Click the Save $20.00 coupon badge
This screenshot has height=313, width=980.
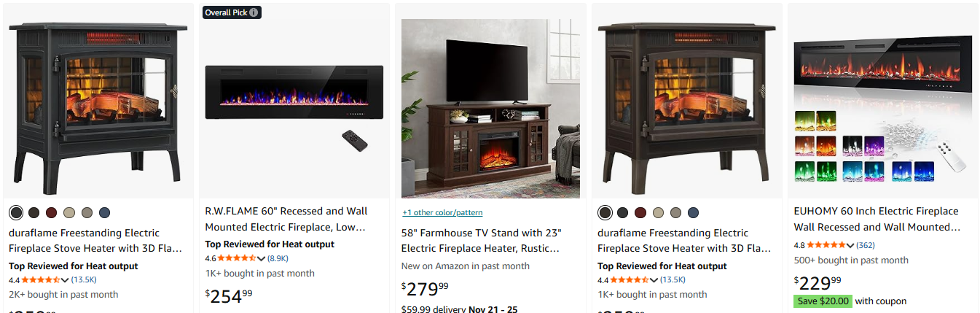point(823,301)
